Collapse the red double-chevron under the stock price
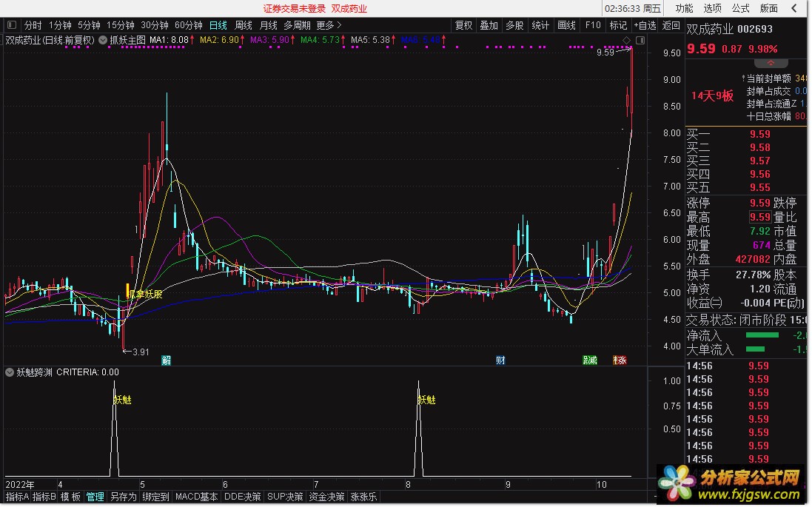The width and height of the screenshot is (812, 507). click(x=771, y=63)
